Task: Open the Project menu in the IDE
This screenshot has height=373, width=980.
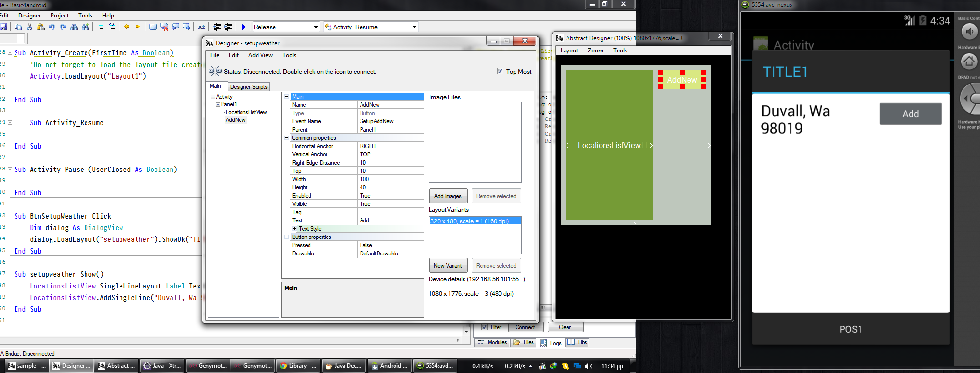Action: click(59, 16)
